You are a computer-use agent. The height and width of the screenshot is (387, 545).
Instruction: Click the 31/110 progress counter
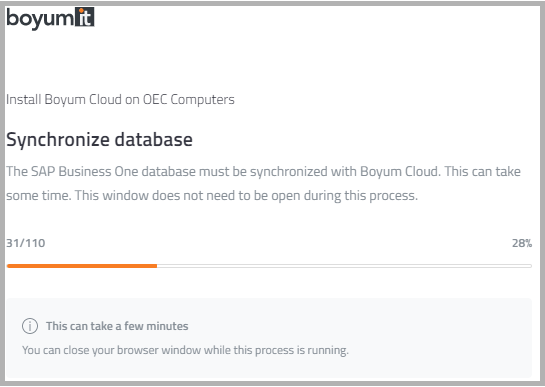(x=26, y=243)
